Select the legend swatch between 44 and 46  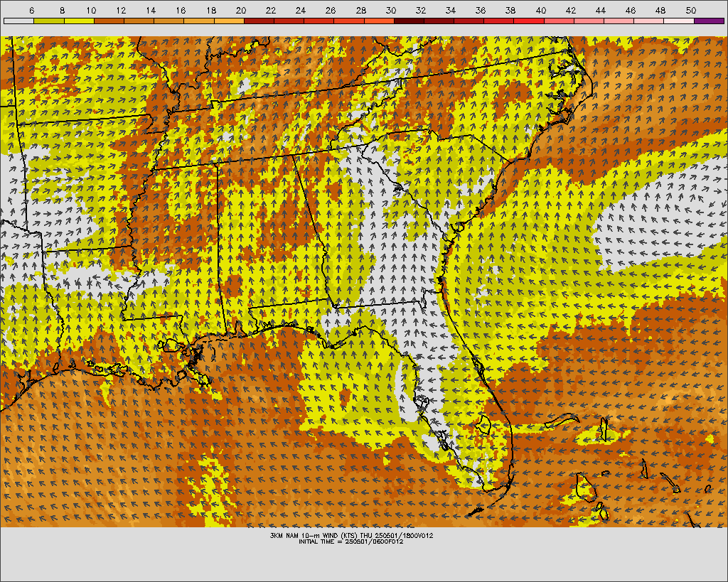(619, 21)
